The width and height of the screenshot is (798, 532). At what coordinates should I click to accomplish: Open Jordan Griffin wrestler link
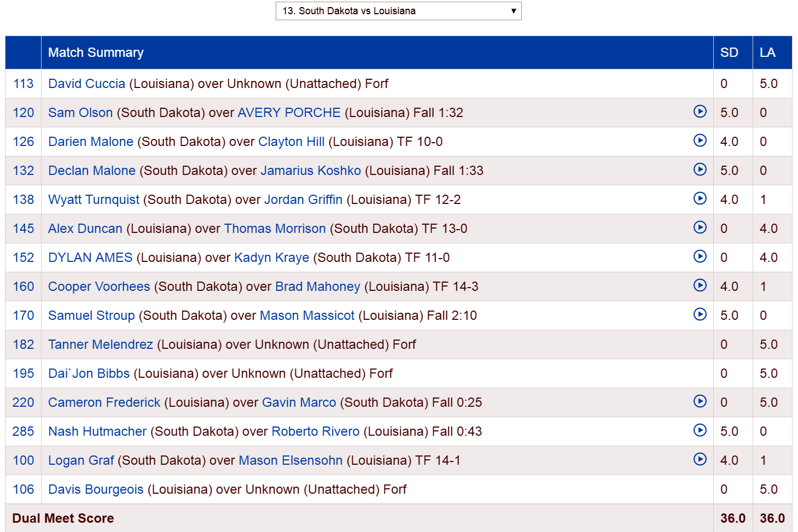304,200
